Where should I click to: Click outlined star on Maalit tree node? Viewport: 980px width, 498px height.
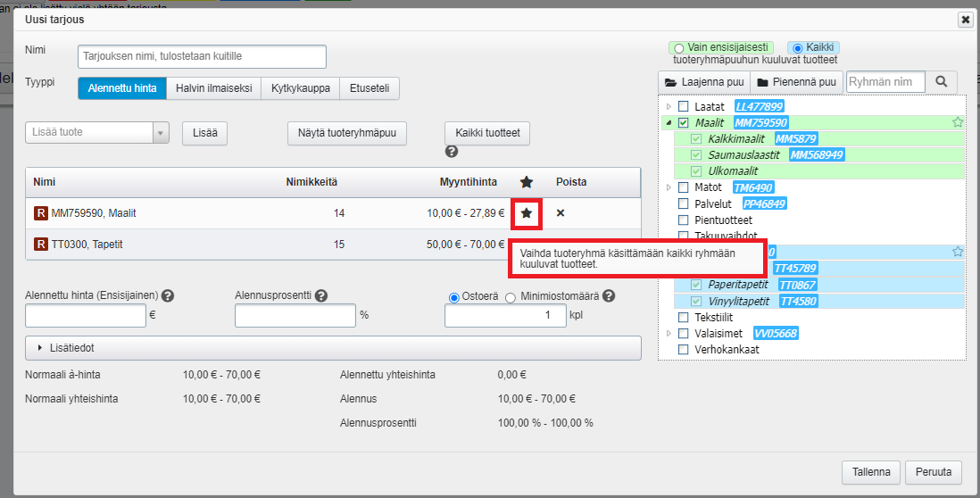958,122
